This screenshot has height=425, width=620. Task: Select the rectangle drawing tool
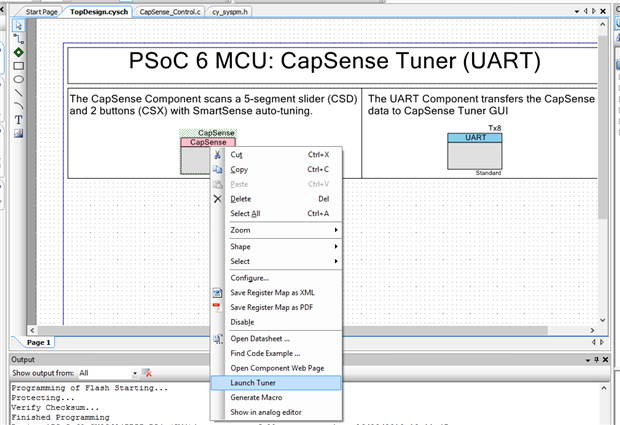click(x=18, y=66)
